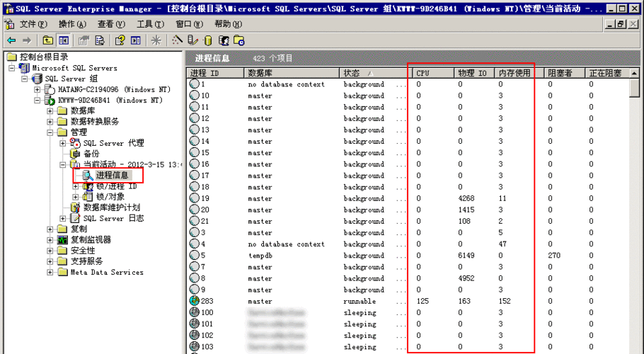Viewport: 644px width, 354px height.
Task: Open the 帮助(H) menu
Action: 229,24
